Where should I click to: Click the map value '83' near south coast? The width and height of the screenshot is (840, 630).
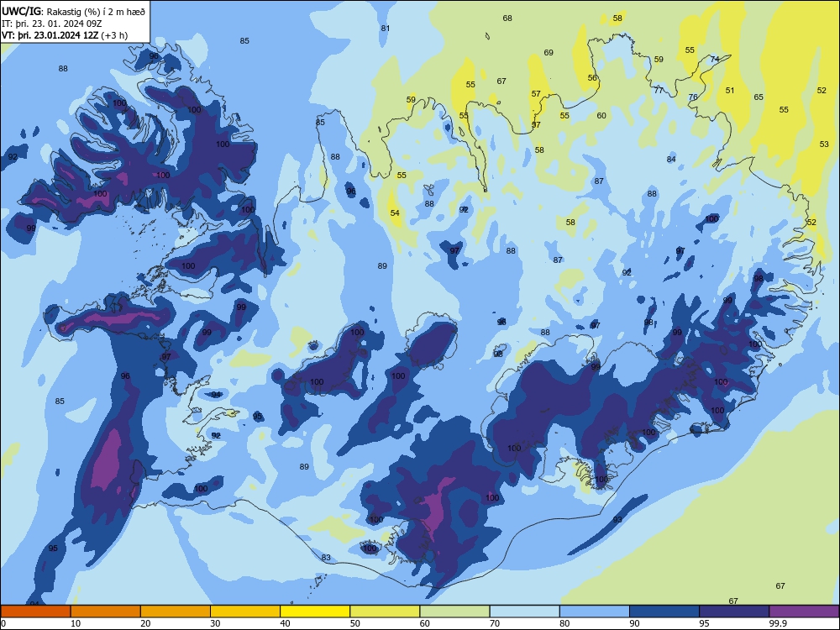(326, 558)
